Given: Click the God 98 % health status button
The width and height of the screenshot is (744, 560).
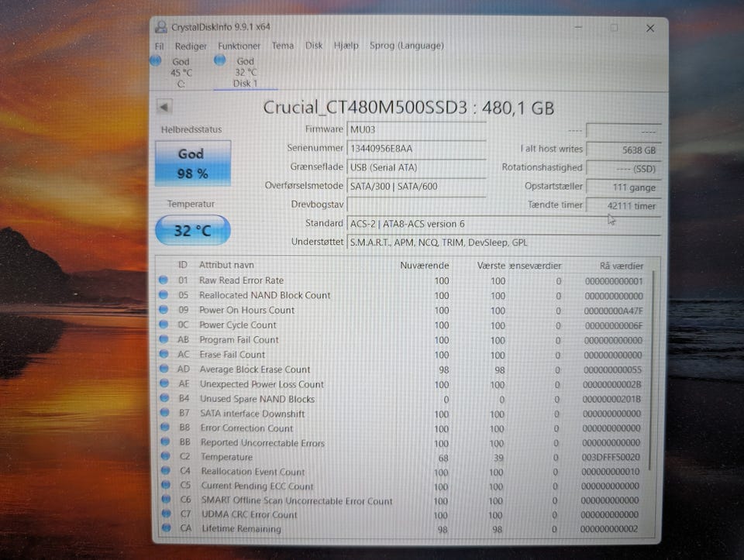Looking at the screenshot, I should (x=193, y=163).
